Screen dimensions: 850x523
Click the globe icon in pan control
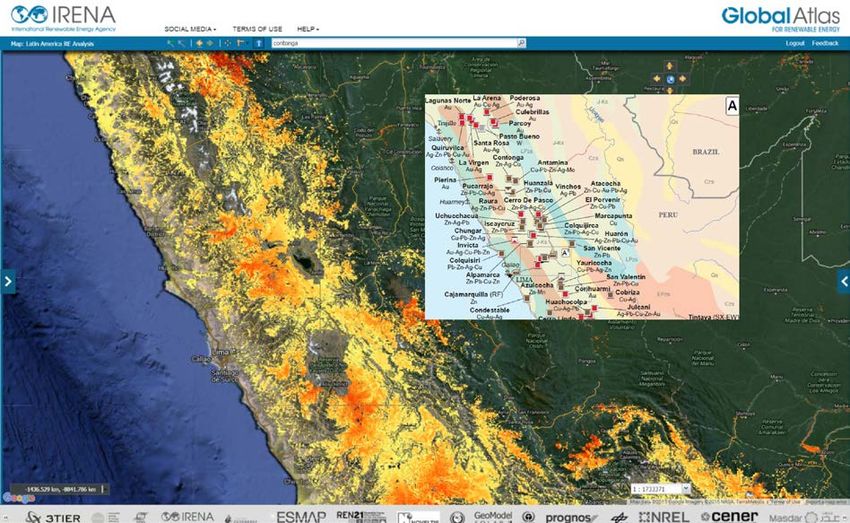pyautogui.click(x=670, y=79)
